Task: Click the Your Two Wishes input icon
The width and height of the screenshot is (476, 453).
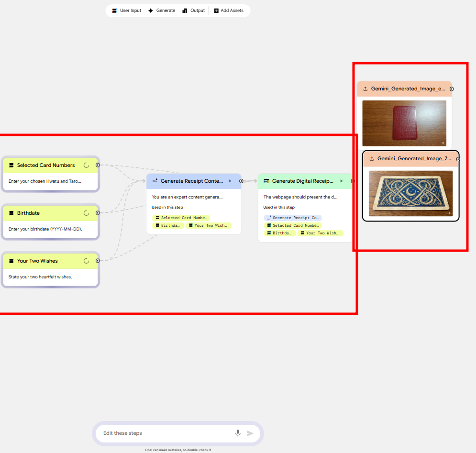Action: pyautogui.click(x=11, y=261)
